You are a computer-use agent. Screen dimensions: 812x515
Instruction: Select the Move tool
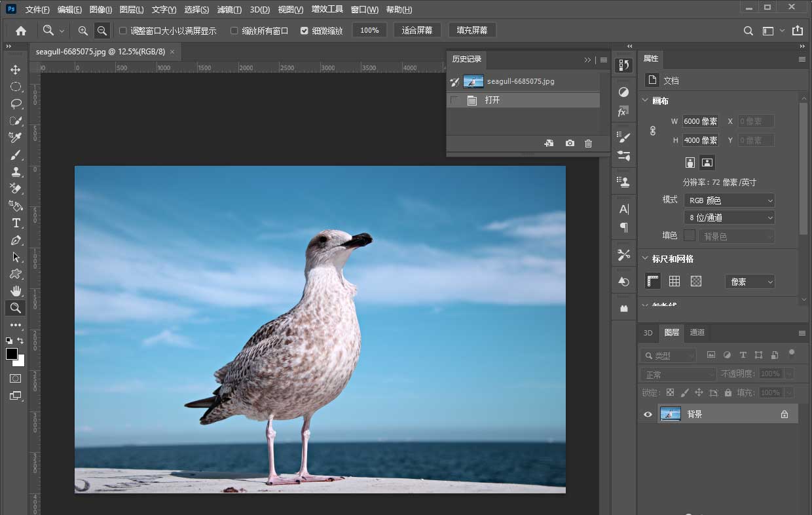[16, 69]
